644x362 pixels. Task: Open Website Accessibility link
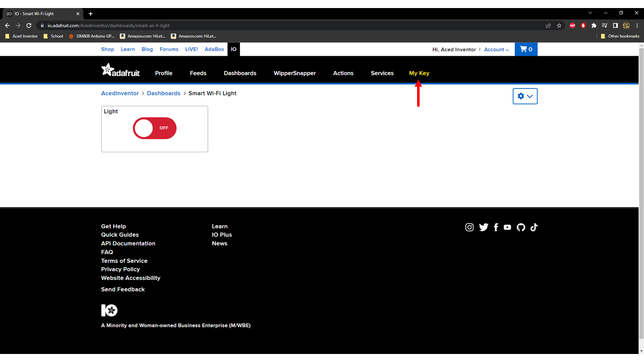131,278
